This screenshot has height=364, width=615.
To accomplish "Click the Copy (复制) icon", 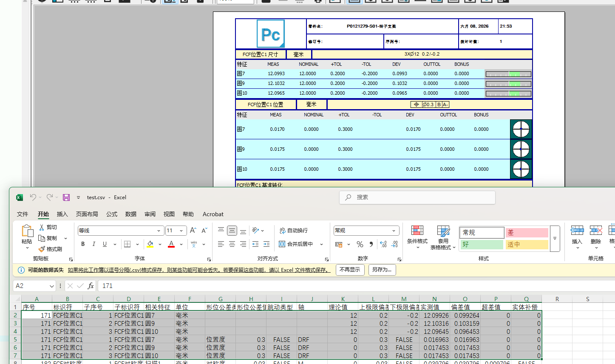I will point(42,238).
